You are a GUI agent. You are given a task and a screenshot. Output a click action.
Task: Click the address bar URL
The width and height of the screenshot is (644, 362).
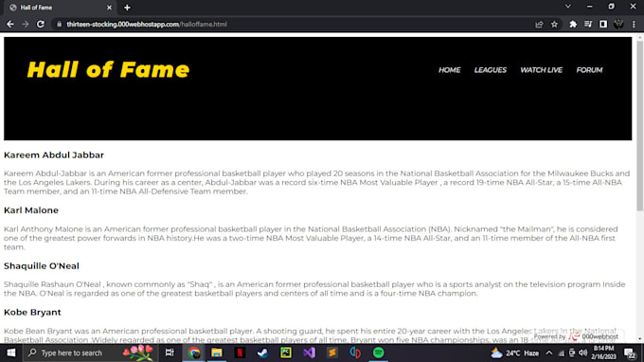point(146,25)
